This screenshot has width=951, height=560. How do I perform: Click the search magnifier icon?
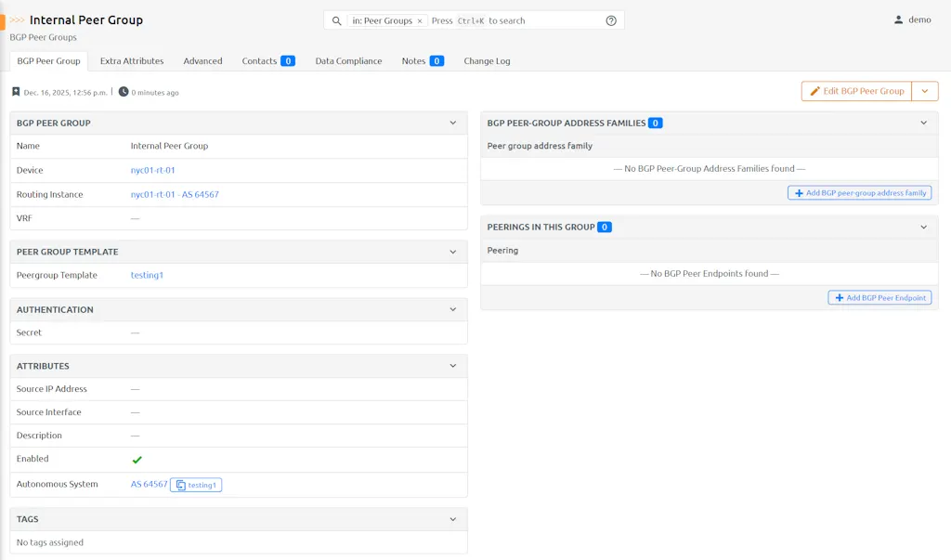tap(337, 20)
